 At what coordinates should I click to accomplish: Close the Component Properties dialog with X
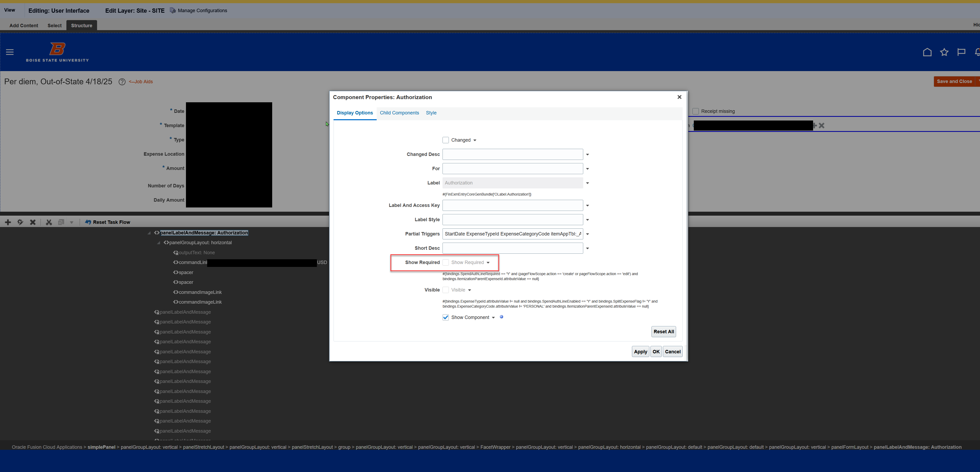680,97
